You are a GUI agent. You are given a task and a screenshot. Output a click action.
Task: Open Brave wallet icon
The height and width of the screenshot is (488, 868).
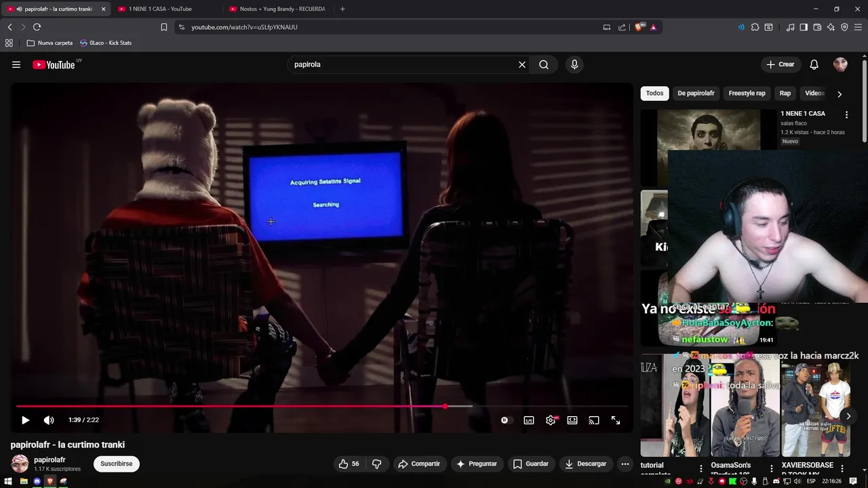tap(817, 27)
